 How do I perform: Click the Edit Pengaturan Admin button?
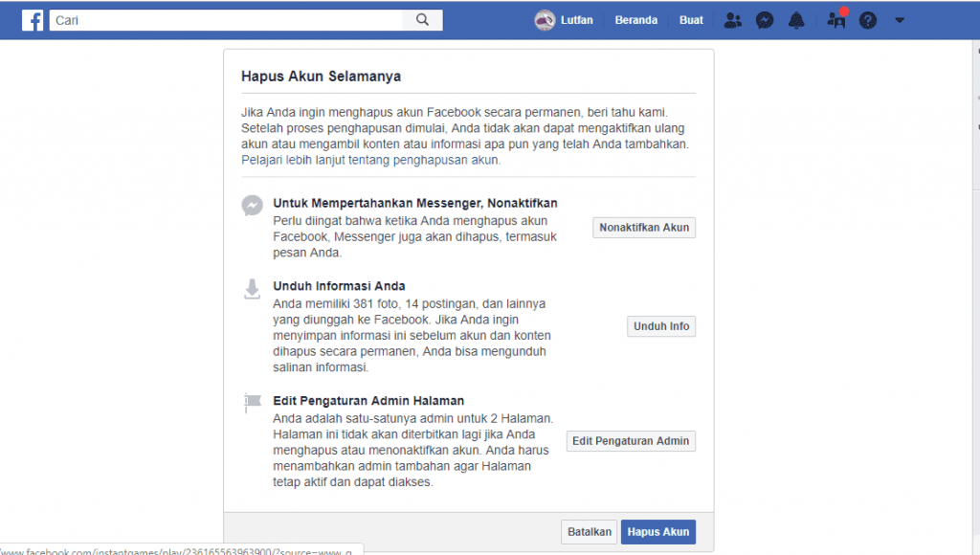(631, 441)
